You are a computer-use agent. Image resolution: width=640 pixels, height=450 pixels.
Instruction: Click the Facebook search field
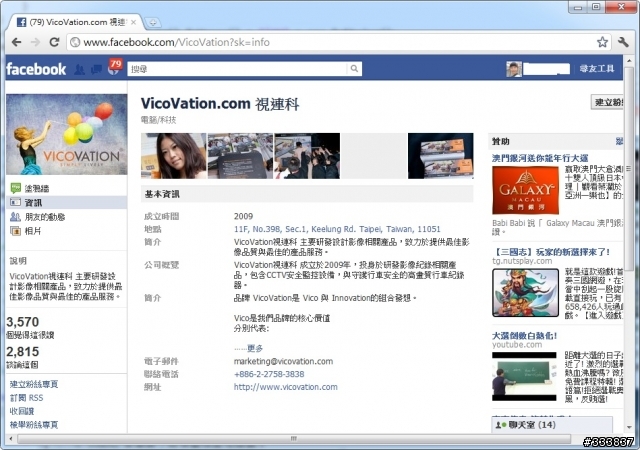[x=237, y=69]
